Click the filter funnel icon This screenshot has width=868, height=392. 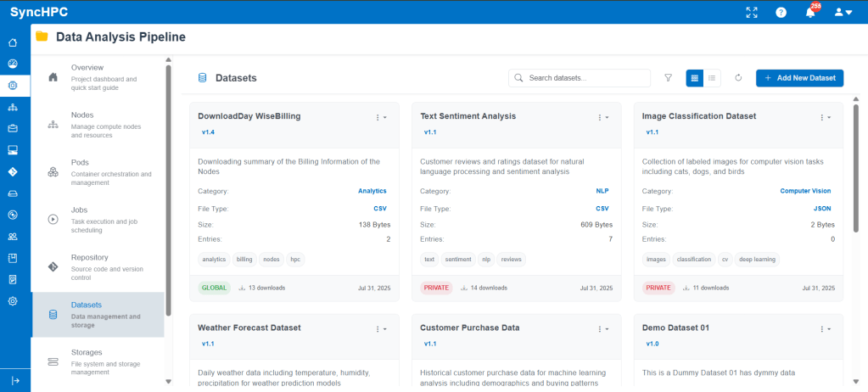(668, 78)
